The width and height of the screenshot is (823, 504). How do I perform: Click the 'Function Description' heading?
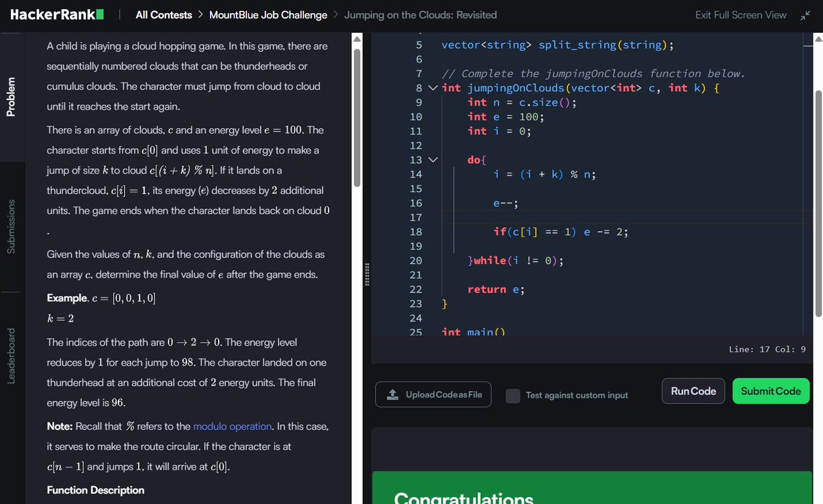pyautogui.click(x=95, y=490)
